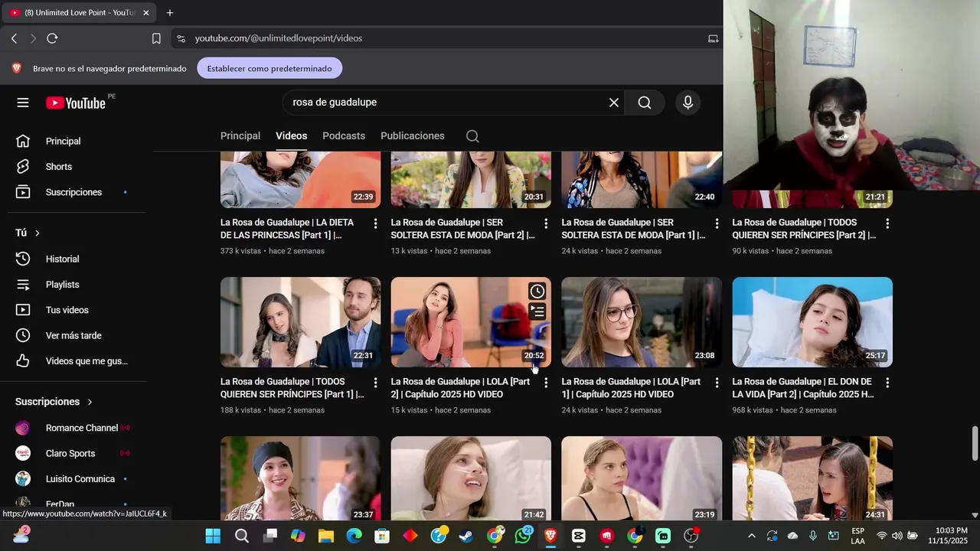The image size is (980, 551).
Task: Open LA DIETA DE LAS PRINCESAS title link
Action: (x=288, y=229)
